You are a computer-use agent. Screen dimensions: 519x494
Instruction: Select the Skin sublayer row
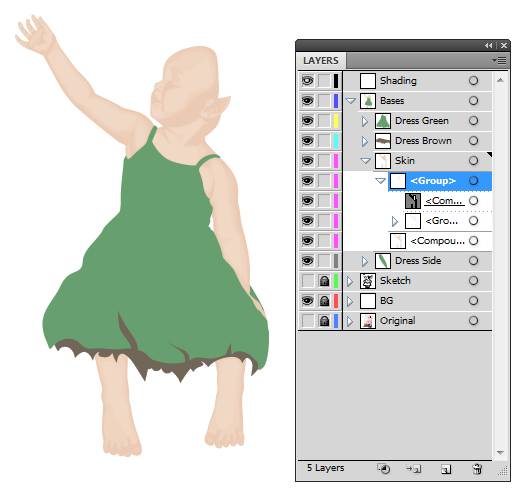coord(418,161)
